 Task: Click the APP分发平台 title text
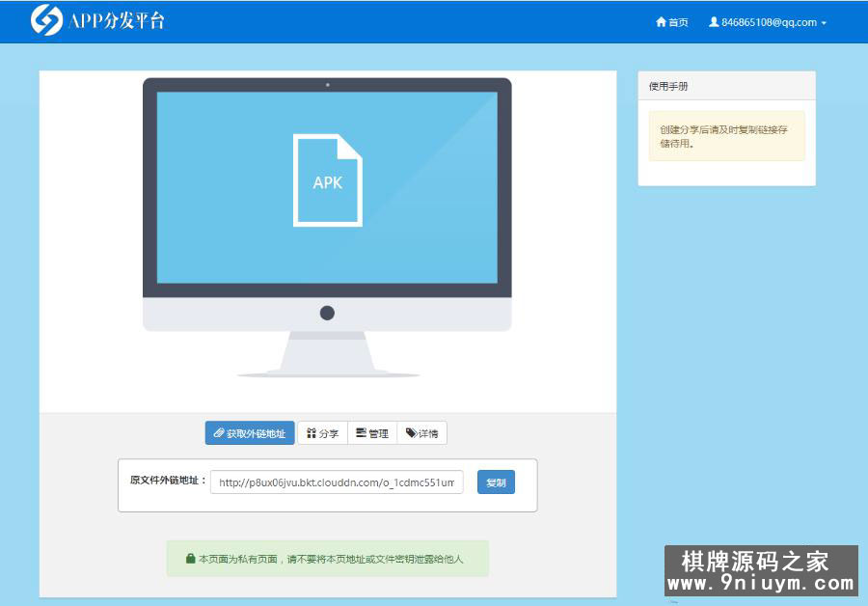117,21
